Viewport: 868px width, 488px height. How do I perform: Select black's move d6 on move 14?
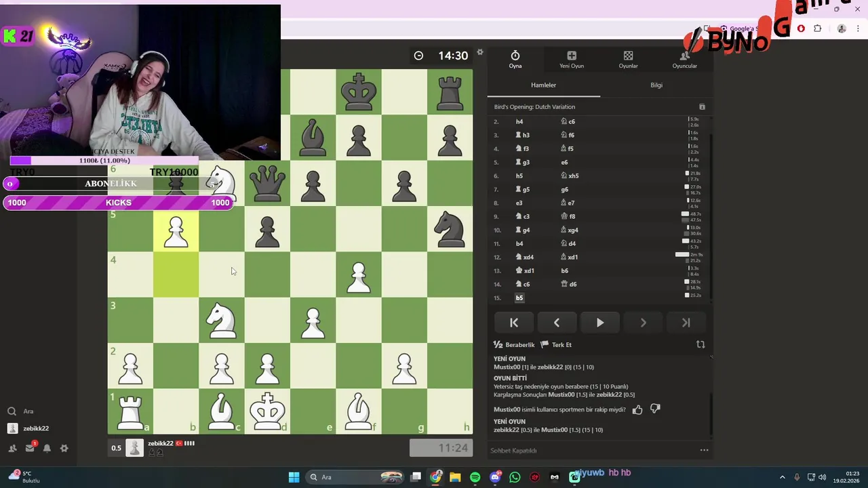coord(569,285)
